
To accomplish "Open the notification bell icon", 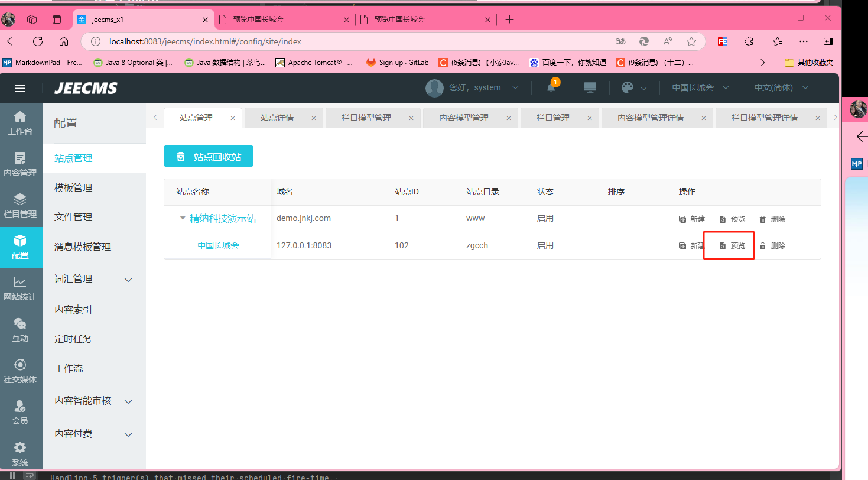I will pyautogui.click(x=551, y=87).
